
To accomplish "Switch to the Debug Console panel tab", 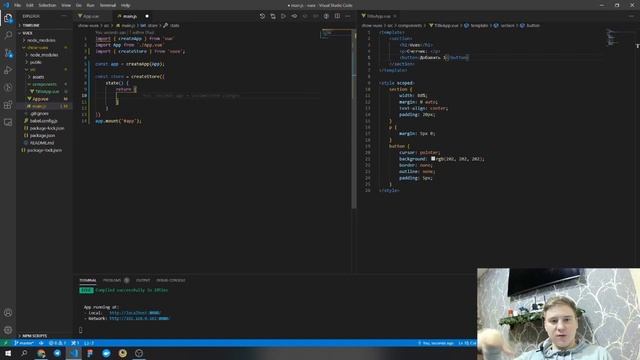I will (x=171, y=280).
